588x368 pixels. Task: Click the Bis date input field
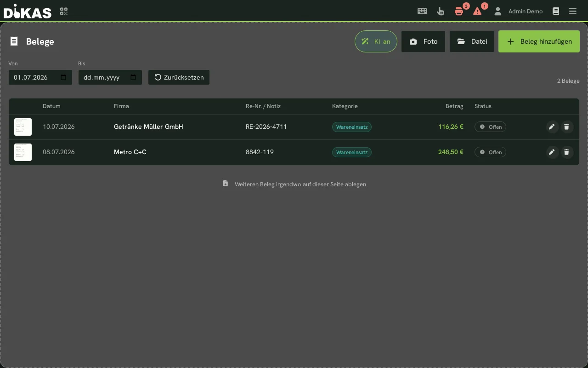point(110,77)
